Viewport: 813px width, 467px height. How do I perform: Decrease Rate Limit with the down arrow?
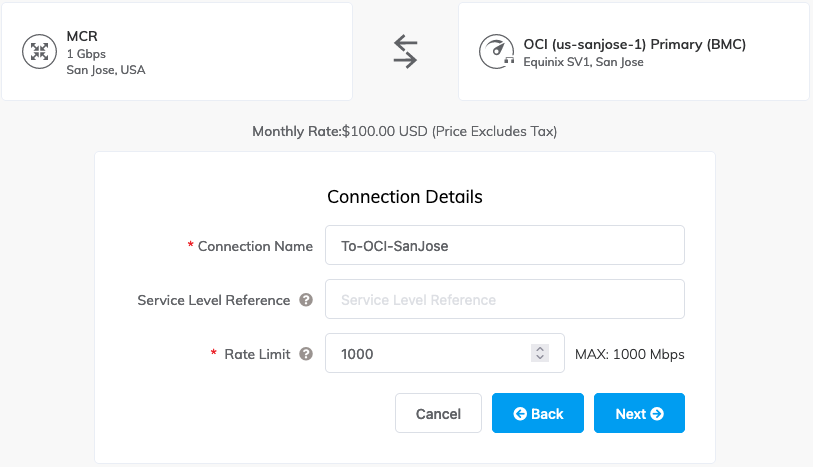click(540, 358)
